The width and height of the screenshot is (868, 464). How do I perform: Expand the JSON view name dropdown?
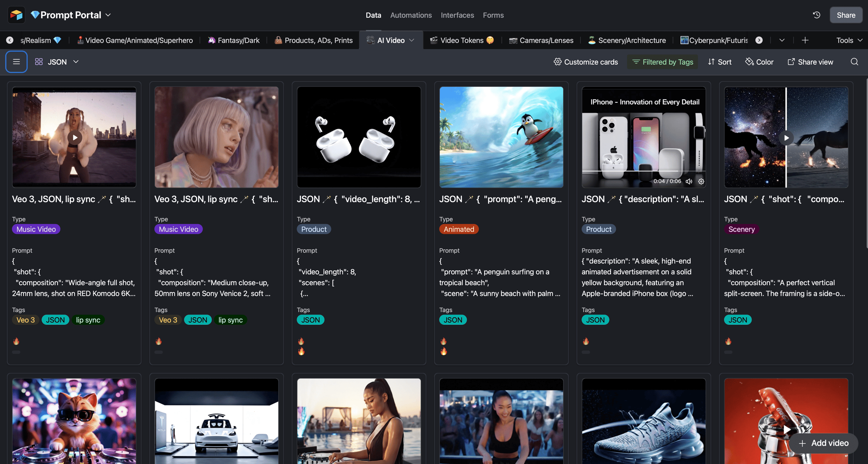(x=76, y=62)
